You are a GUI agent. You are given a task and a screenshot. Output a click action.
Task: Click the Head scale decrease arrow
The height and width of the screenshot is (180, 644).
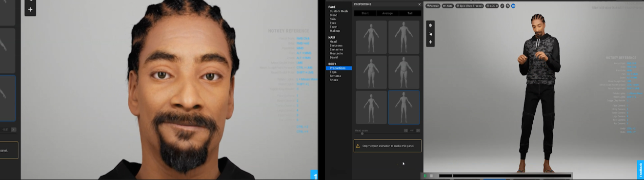click(x=406, y=131)
